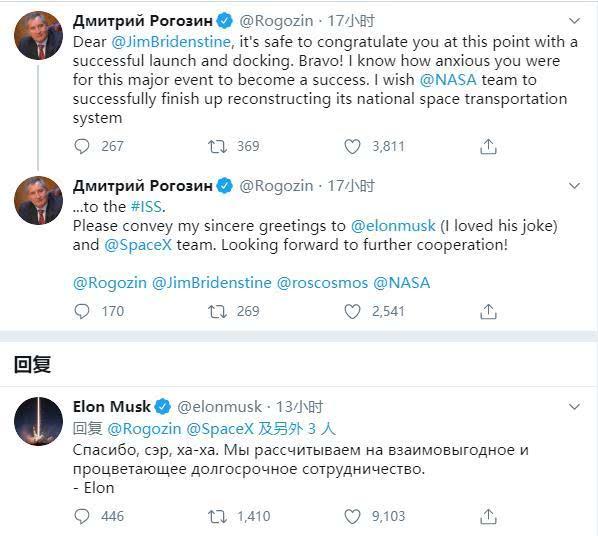The height and width of the screenshot is (536, 598).
Task: Open the @elonmusk mention in Rogozin's tweet
Action: [x=393, y=226]
